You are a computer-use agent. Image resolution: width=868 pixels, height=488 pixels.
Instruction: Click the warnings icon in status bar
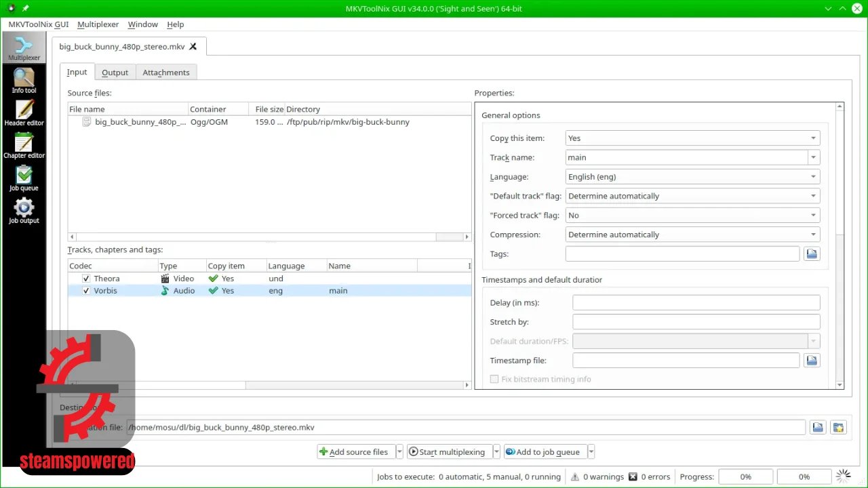[x=575, y=476]
